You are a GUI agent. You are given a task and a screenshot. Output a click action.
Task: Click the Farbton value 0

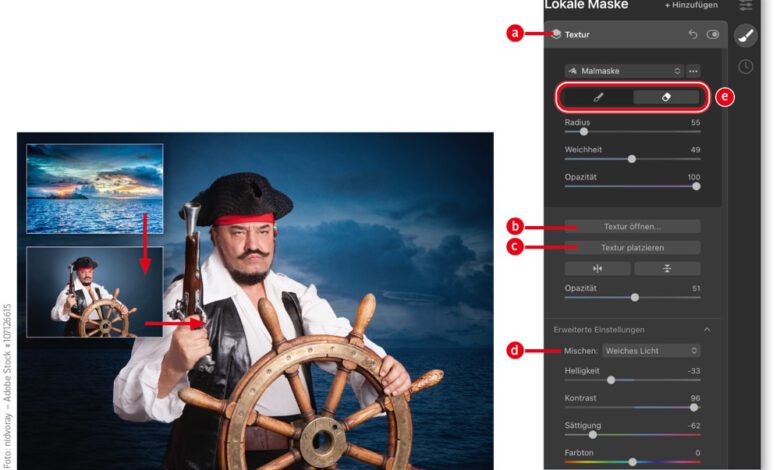point(697,453)
